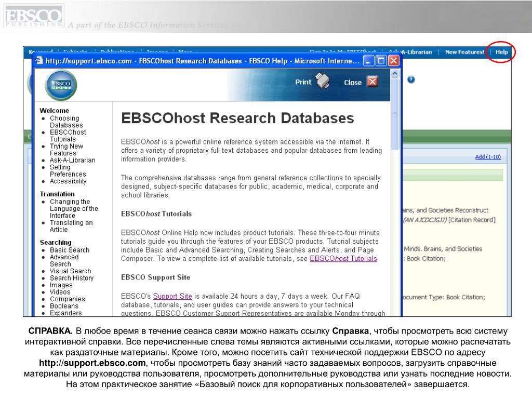
Task: Open Help link in background toolbar
Action: coord(501,52)
